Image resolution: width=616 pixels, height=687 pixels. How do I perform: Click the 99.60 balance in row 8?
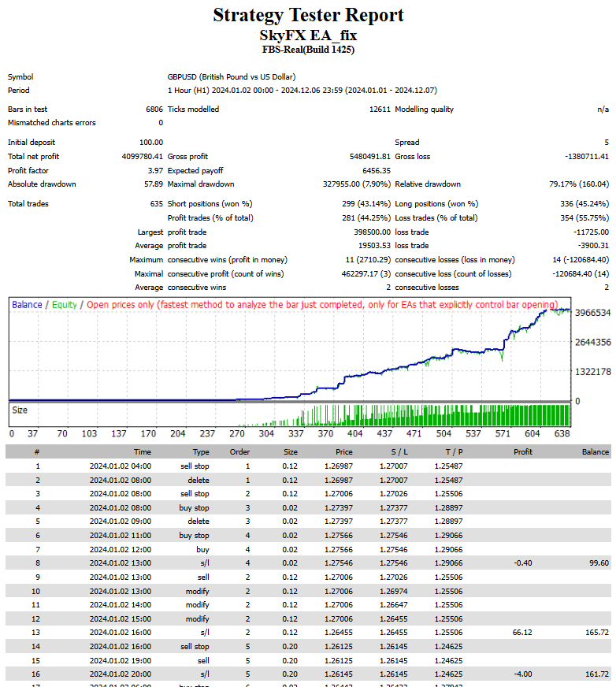598,563
